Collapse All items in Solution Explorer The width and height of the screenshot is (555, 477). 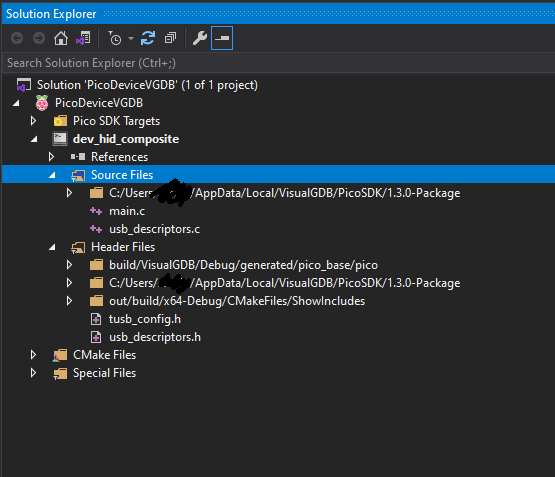171,38
